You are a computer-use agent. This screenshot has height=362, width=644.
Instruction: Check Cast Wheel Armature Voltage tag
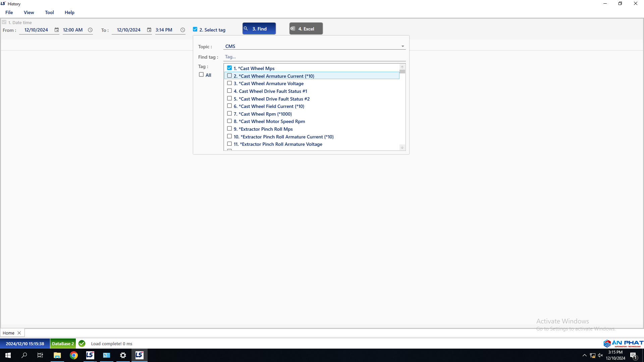229,83
